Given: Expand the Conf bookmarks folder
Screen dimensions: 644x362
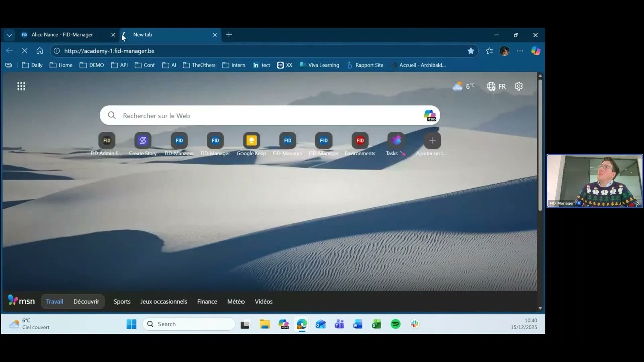Looking at the screenshot, I should (145, 65).
